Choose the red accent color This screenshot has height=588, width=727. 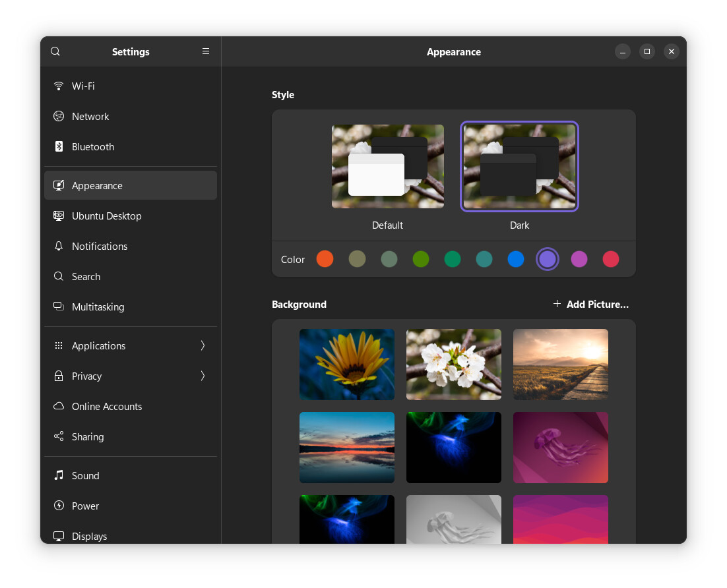tap(611, 259)
